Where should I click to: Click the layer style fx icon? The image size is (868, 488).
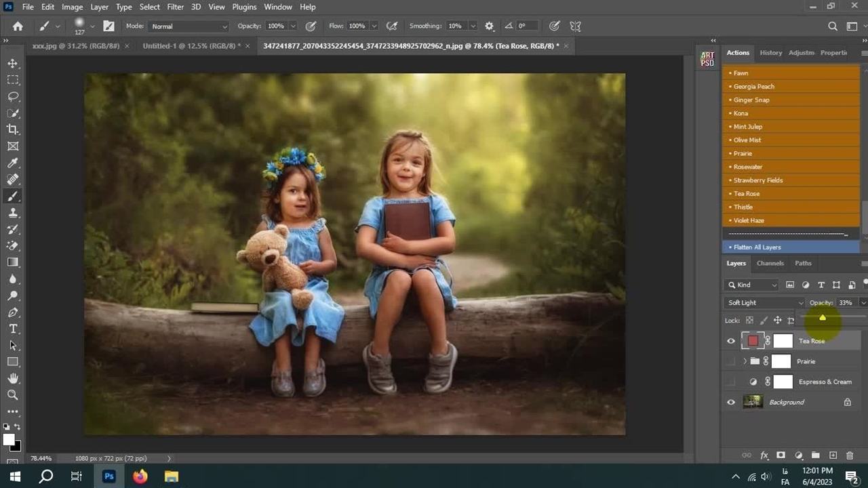764,455
